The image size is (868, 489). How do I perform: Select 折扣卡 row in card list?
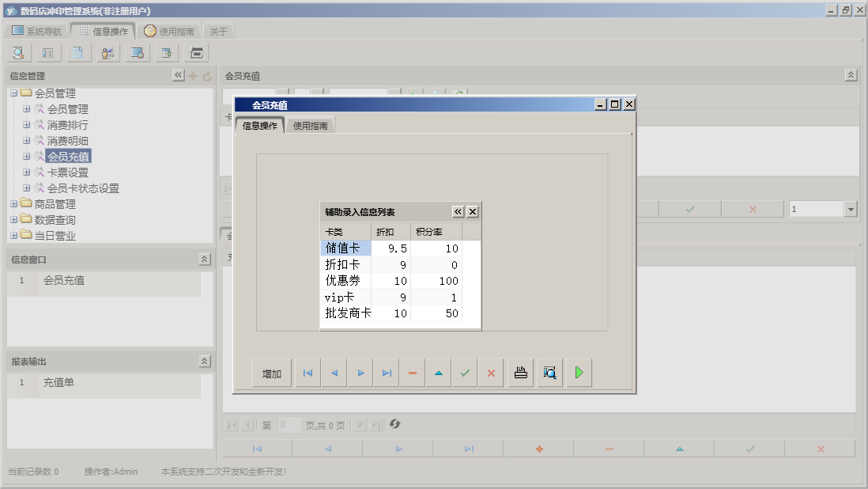click(x=391, y=265)
